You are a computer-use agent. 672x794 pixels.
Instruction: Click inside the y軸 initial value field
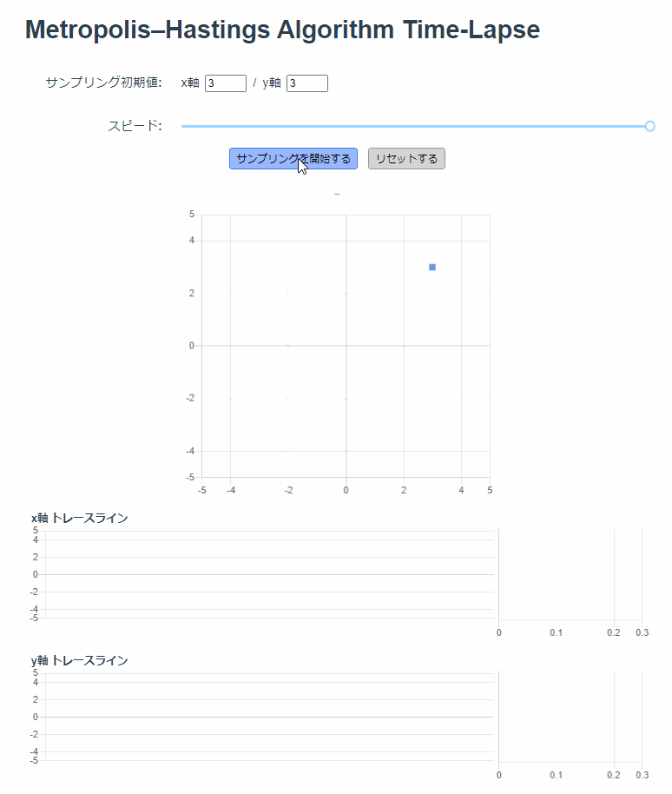tap(306, 83)
